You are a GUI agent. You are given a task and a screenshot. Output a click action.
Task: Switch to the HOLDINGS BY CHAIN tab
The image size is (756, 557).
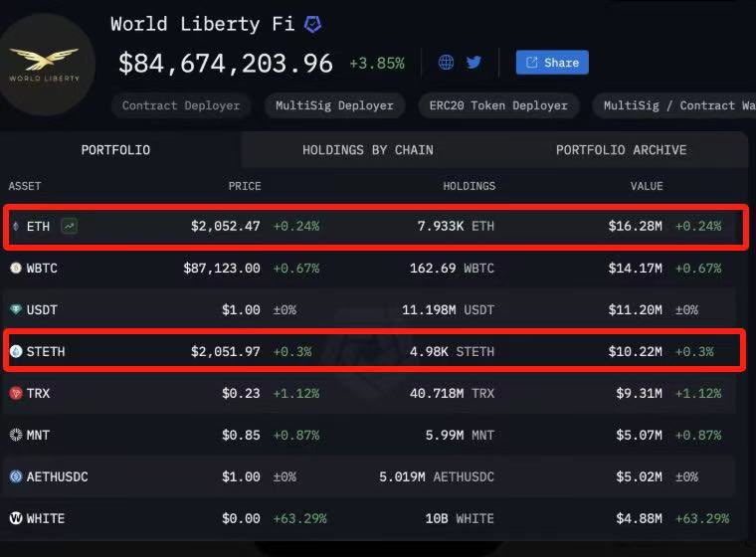click(x=368, y=150)
